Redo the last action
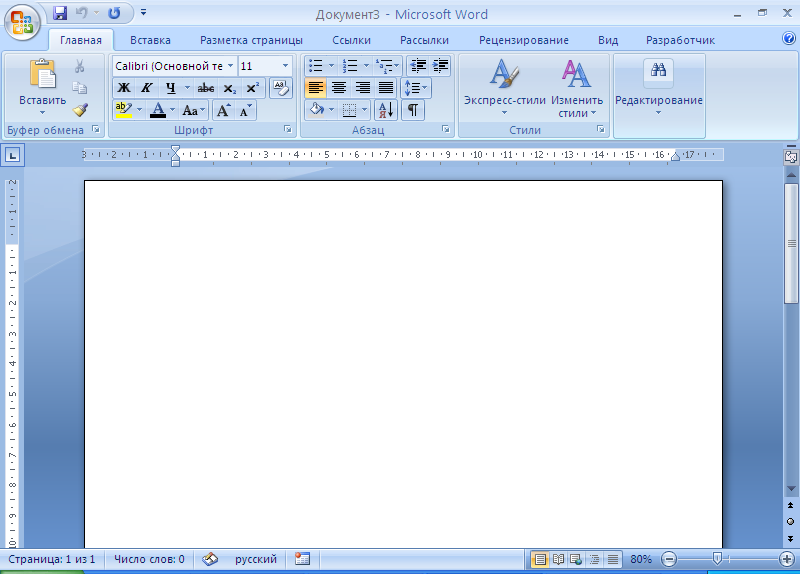The width and height of the screenshot is (800, 574). [x=114, y=13]
